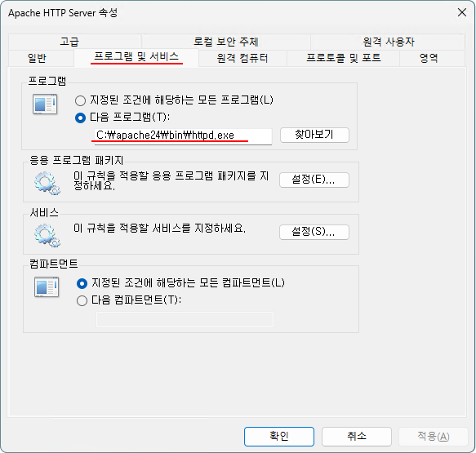Click the program path field with httpd.exe
This screenshot has height=453, width=476.
point(183,135)
